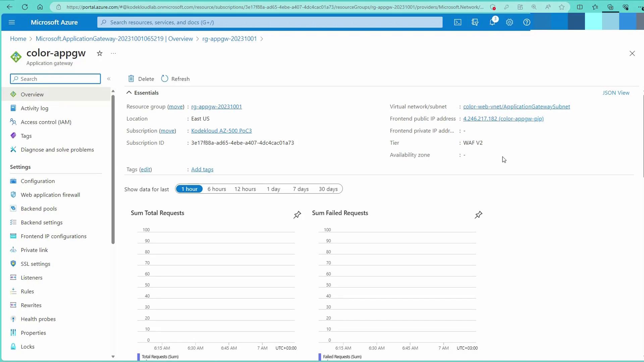The height and width of the screenshot is (362, 644).
Task: Open Backend pools menu item
Action: [x=39, y=208]
